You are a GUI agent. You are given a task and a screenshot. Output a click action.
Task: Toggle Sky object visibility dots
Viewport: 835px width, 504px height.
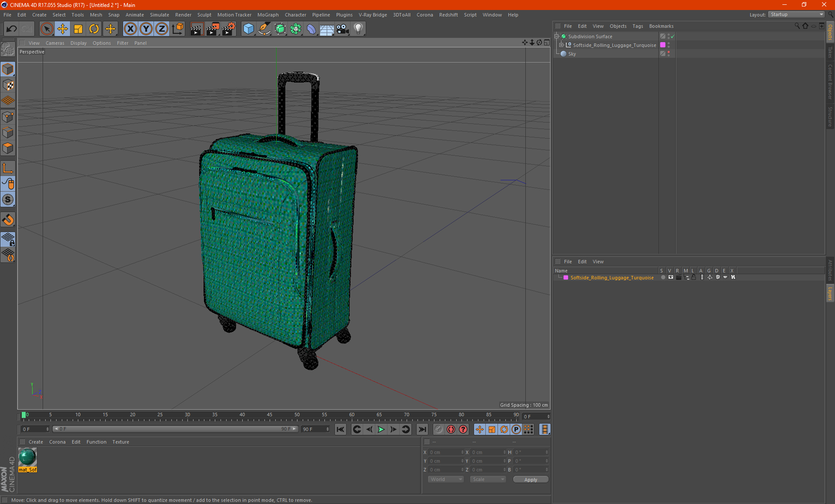click(668, 54)
